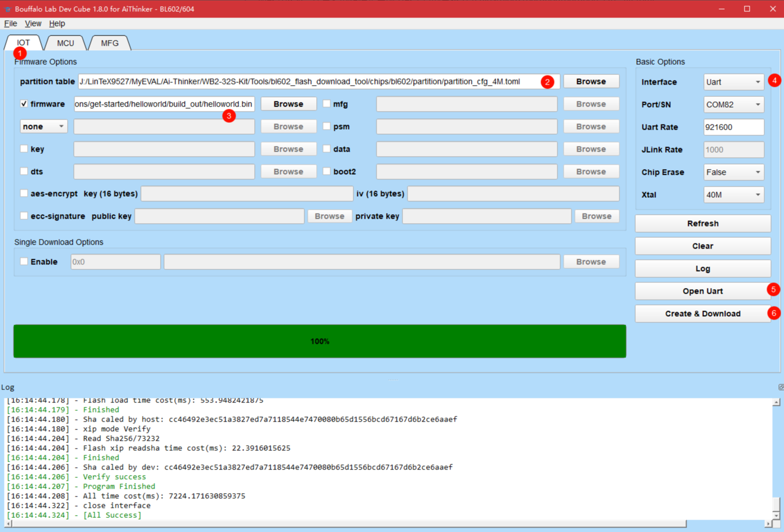Open the Interface Uart dropdown
This screenshot has height=532, width=784.
tap(733, 82)
